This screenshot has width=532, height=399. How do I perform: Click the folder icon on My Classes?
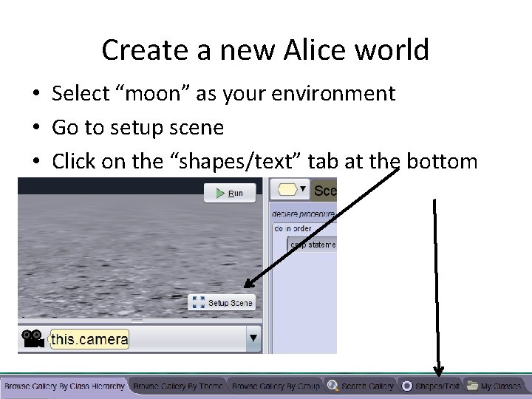pyautogui.click(x=472, y=386)
